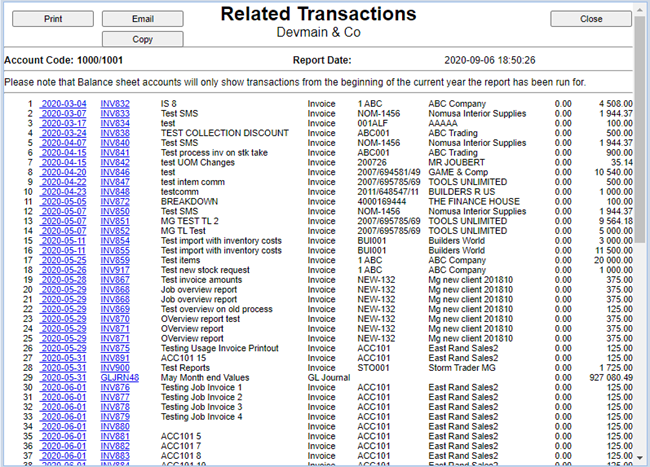650x467 pixels.
Task: Open the 2020-03-04 date link
Action: tap(63, 104)
